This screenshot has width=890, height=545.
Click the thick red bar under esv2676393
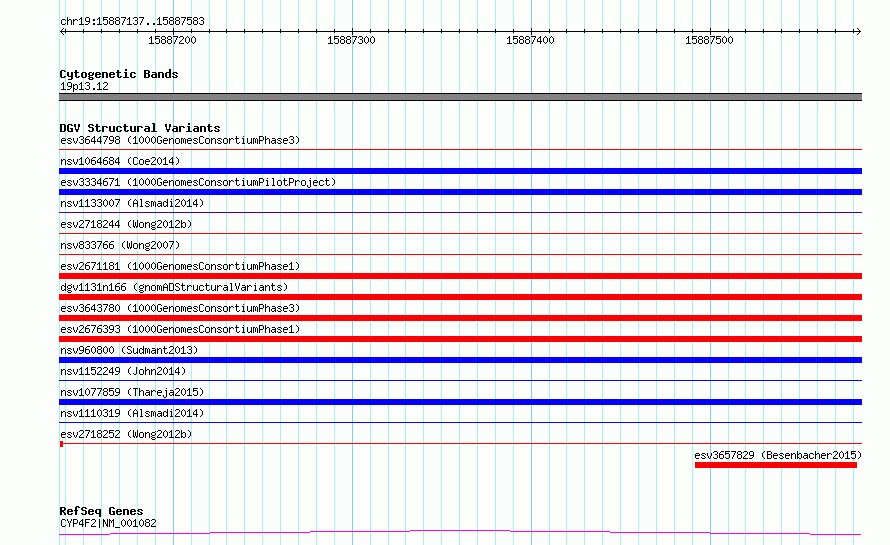(460, 339)
